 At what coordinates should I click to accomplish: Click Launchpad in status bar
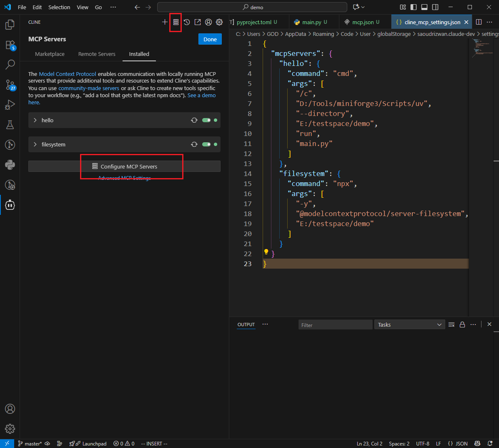click(x=88, y=443)
